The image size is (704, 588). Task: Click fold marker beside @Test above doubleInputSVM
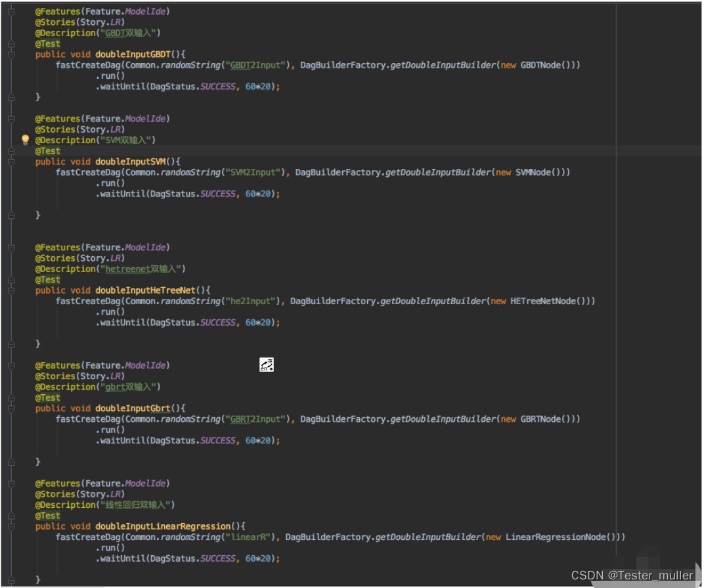12,151
